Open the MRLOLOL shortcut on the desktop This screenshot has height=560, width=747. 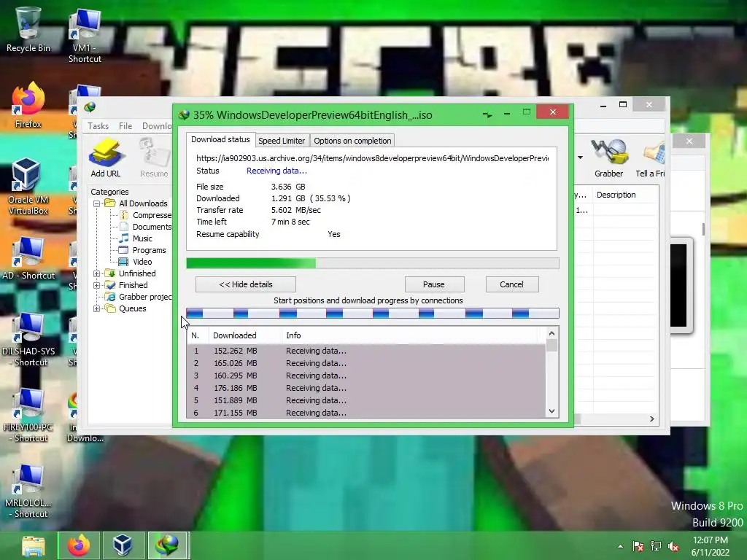tap(28, 491)
